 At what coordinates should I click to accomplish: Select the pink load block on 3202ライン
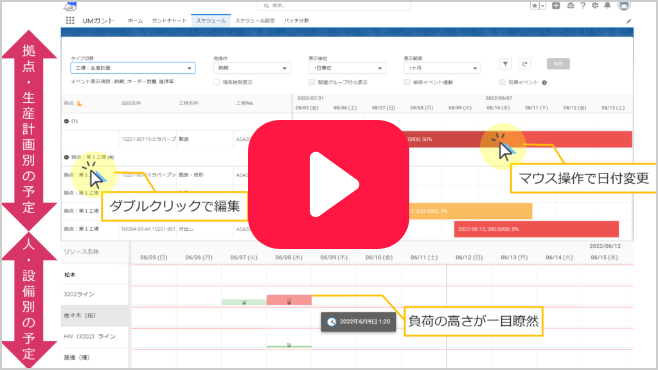pos(289,300)
